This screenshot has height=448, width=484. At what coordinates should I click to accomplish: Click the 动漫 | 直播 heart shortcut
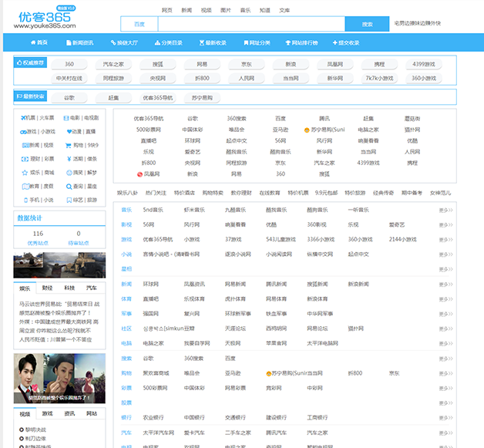click(x=81, y=132)
